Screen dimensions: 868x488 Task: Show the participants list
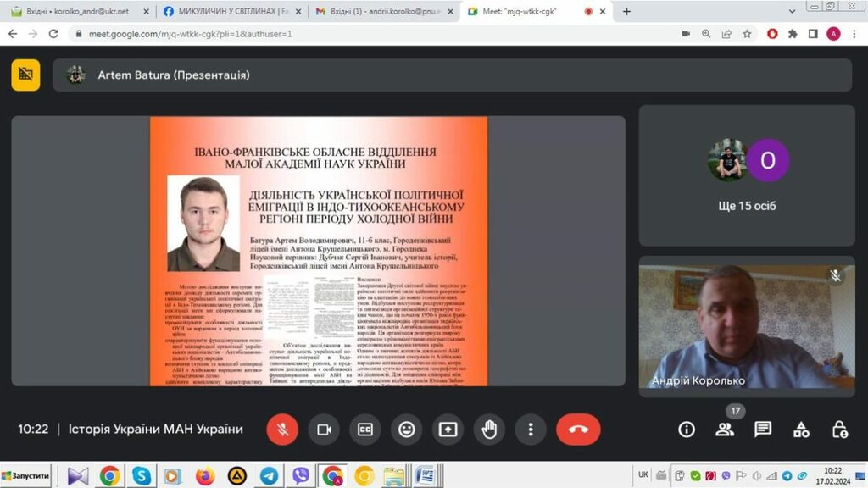click(725, 430)
